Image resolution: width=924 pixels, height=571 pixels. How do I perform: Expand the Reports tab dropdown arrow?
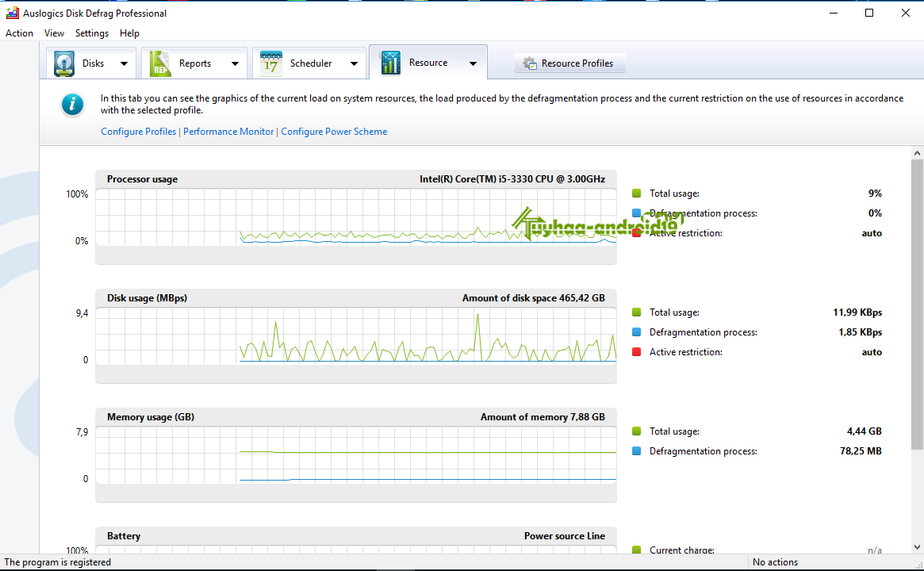(x=235, y=63)
